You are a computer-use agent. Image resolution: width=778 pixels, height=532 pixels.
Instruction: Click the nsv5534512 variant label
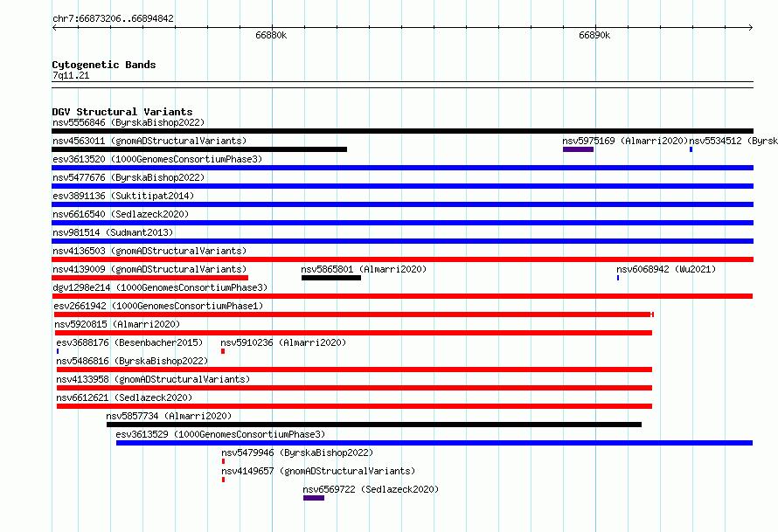tap(733, 141)
